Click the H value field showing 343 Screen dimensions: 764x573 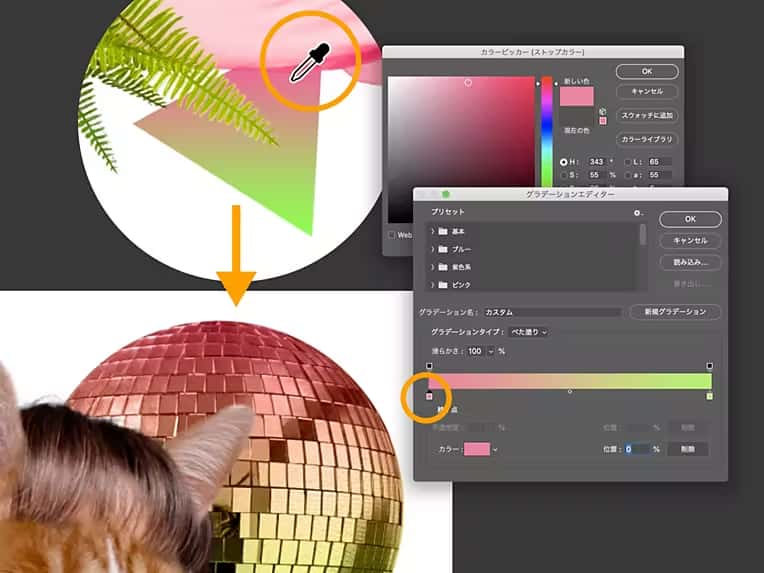point(596,162)
